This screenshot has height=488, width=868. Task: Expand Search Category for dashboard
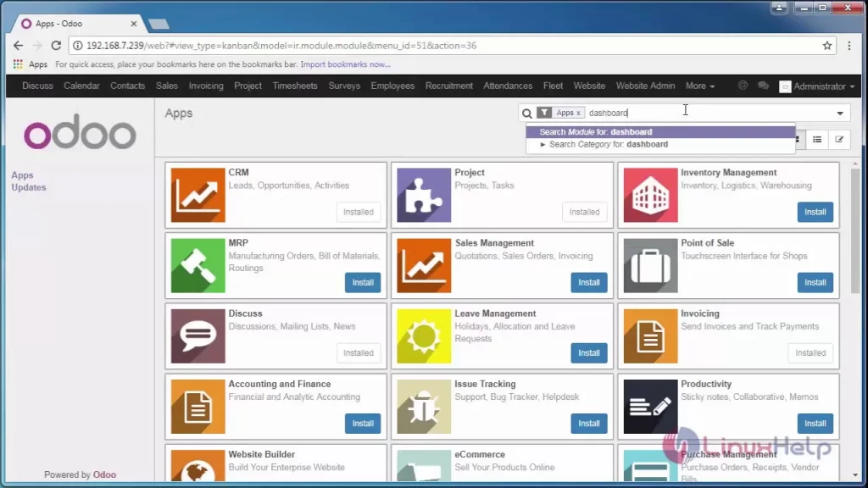pyautogui.click(x=543, y=145)
